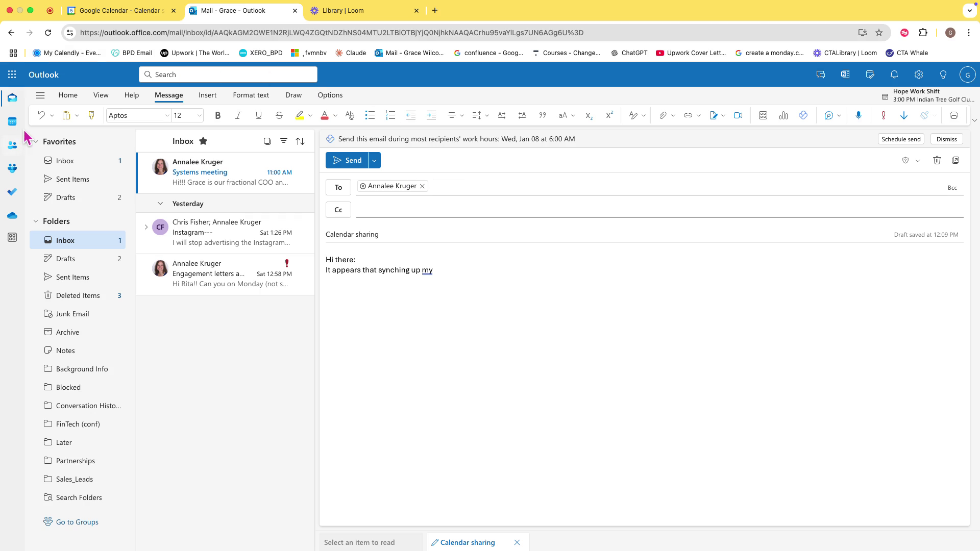Click the quote formatting icon
This screenshot has width=980, height=551.
tap(543, 116)
